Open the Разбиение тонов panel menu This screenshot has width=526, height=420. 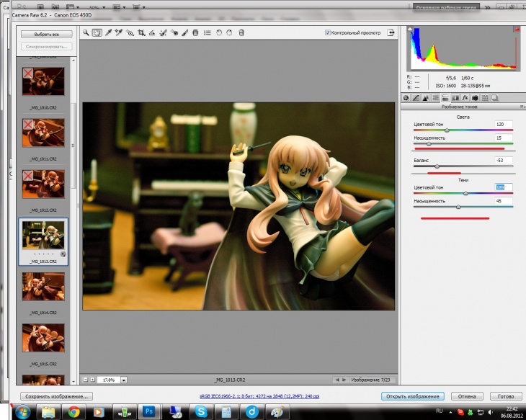[x=522, y=107]
